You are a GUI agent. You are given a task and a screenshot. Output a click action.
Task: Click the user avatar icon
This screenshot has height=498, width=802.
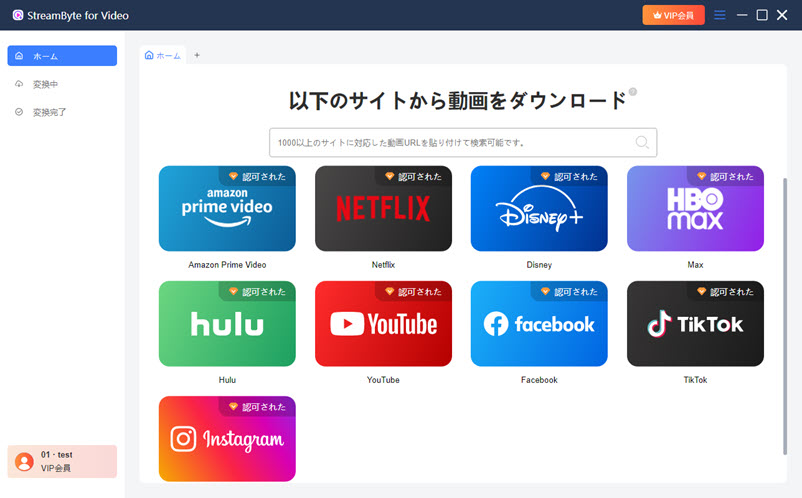point(24,461)
